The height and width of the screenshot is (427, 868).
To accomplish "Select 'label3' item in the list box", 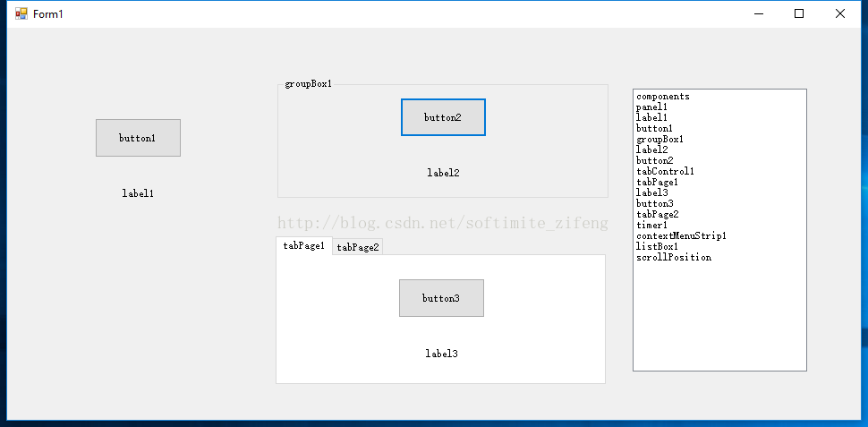I will pos(719,192).
